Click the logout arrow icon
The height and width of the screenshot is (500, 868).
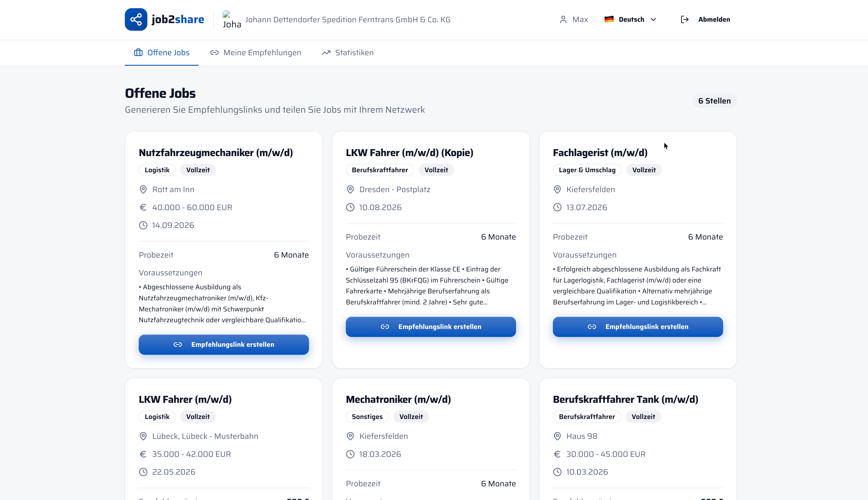[x=685, y=20]
